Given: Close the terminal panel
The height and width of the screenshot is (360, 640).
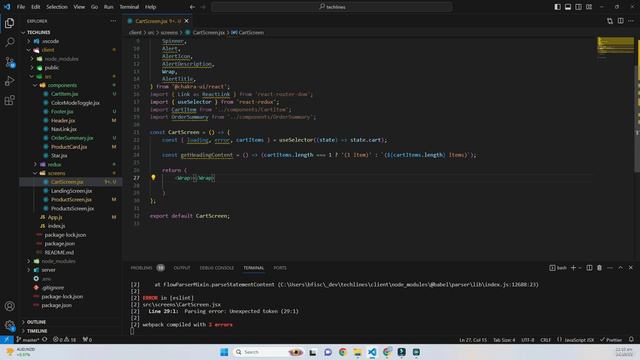Looking at the screenshot, I should coord(631,268).
